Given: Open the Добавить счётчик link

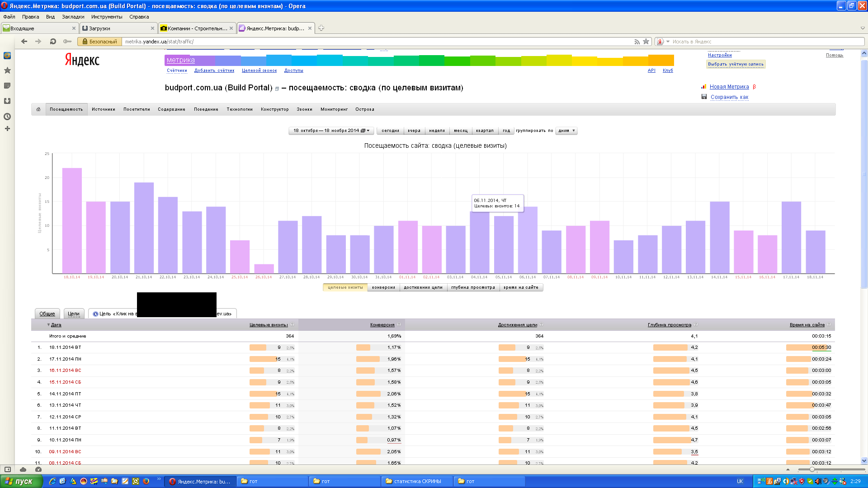Looking at the screenshot, I should point(214,70).
